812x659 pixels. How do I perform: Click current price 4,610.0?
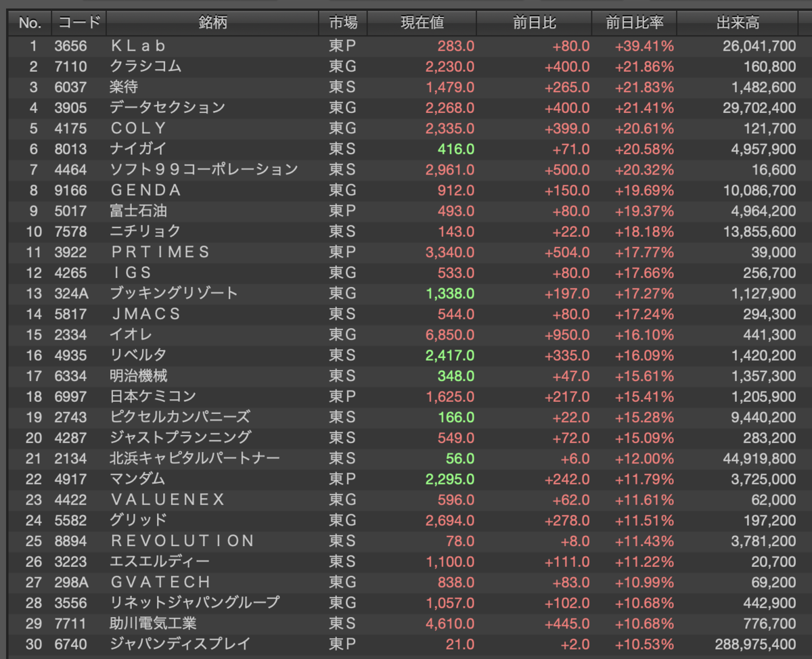(x=450, y=624)
